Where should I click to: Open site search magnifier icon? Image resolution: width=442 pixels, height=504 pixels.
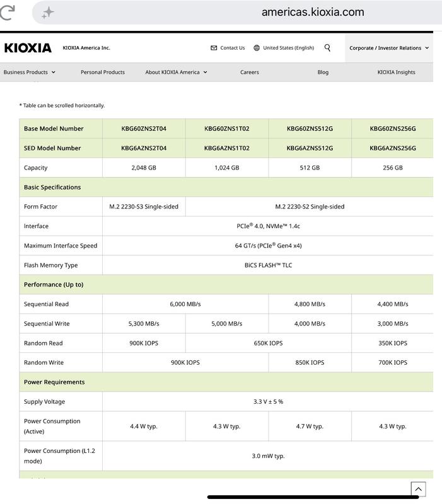(x=327, y=48)
